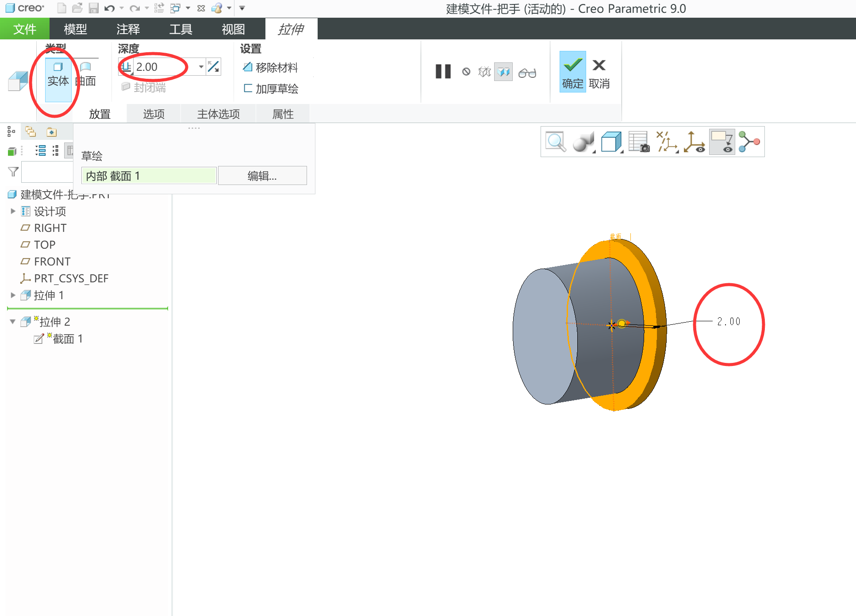Click the Windows switch icon in quick access
The width and height of the screenshot is (856, 616).
(175, 8)
